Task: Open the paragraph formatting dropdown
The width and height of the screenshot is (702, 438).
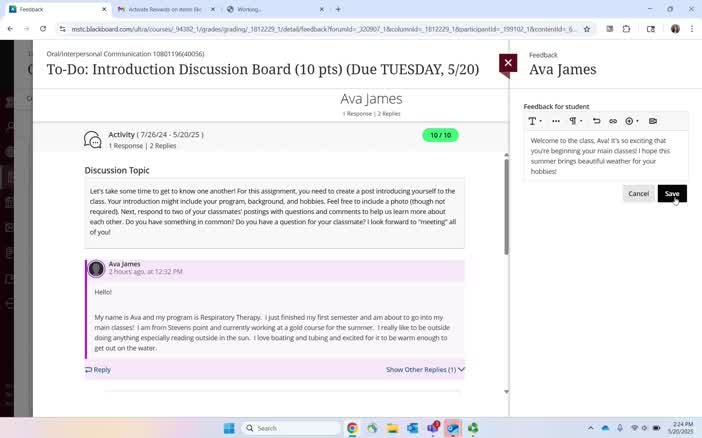Action: coord(575,121)
